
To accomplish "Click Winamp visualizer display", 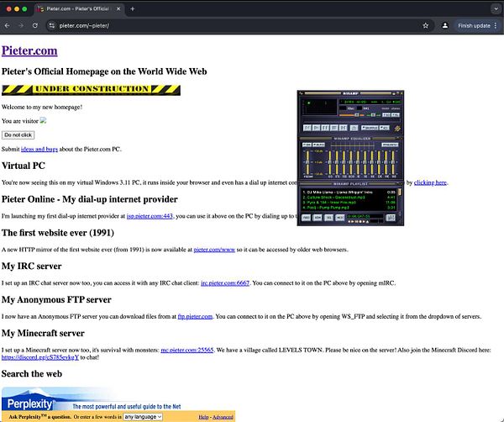I will (x=319, y=107).
